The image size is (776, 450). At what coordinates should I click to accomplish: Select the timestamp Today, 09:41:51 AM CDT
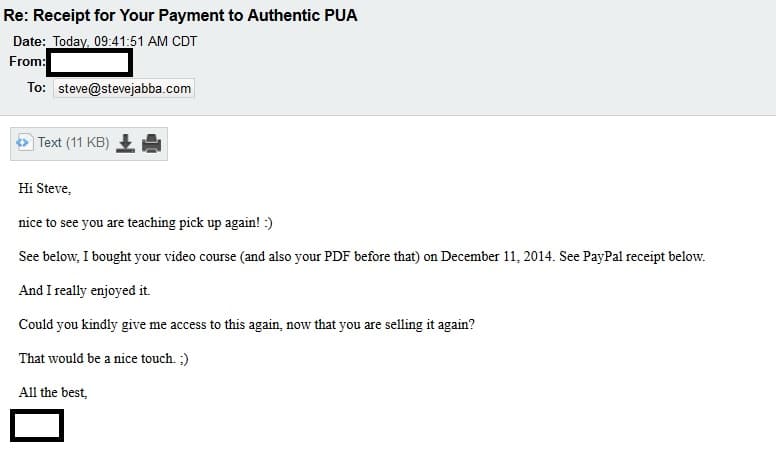(x=125, y=42)
